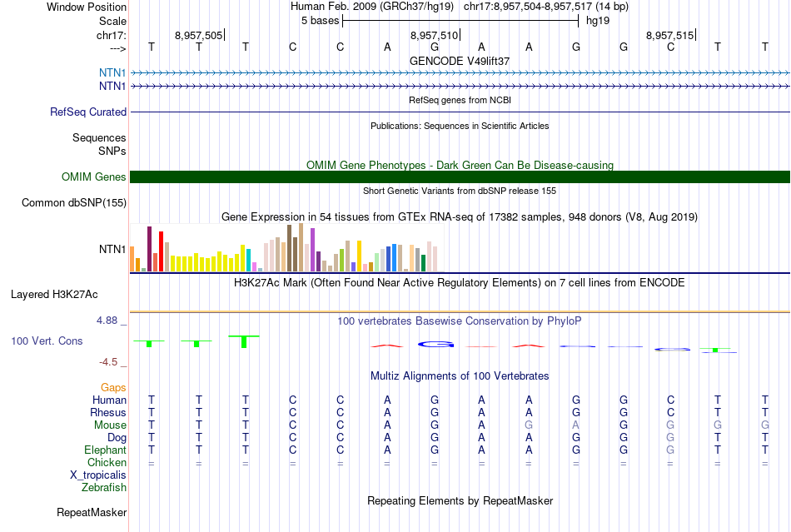Click the -4.5 PhyloP lower limit value
Image resolution: width=791 pixels, height=532 pixels.
click(x=108, y=362)
